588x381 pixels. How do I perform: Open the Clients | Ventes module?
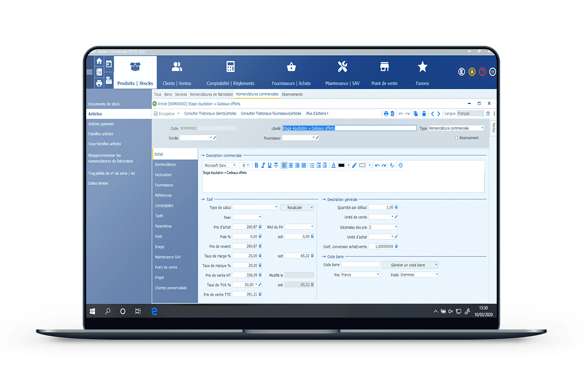pyautogui.click(x=177, y=72)
